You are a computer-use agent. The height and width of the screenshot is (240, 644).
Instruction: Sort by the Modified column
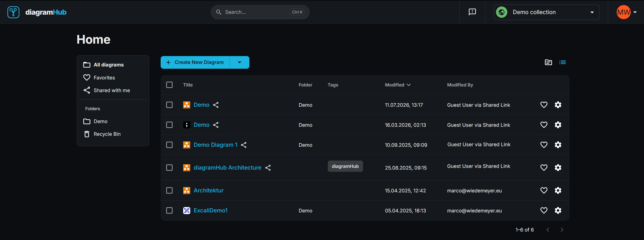(398, 85)
